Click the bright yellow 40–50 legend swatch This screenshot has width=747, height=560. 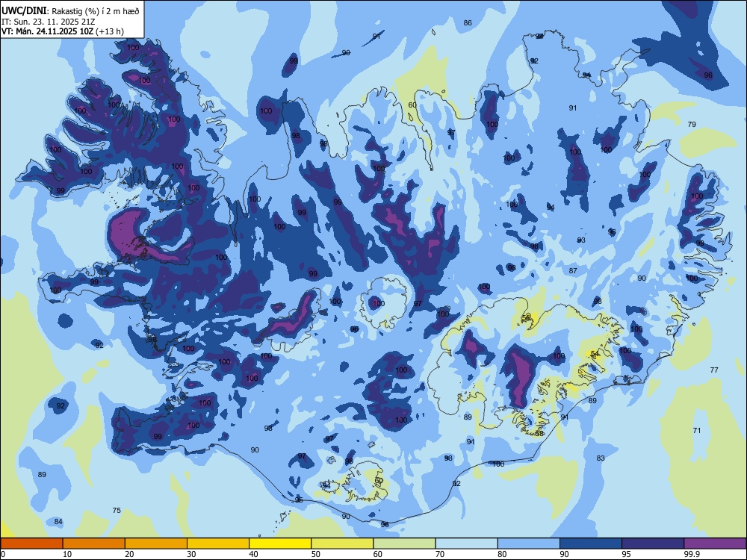[280, 544]
